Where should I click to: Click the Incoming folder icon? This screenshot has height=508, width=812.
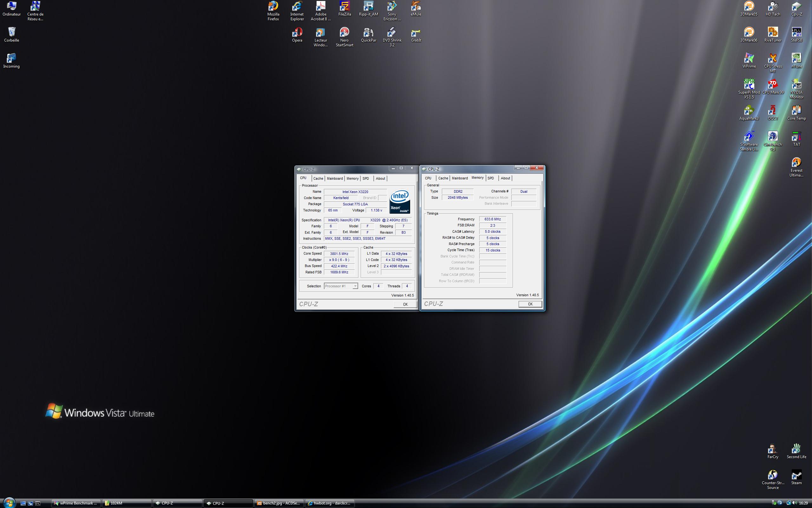[11, 61]
